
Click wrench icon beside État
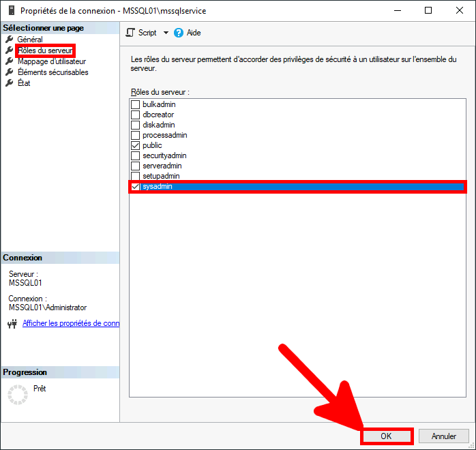[10, 82]
